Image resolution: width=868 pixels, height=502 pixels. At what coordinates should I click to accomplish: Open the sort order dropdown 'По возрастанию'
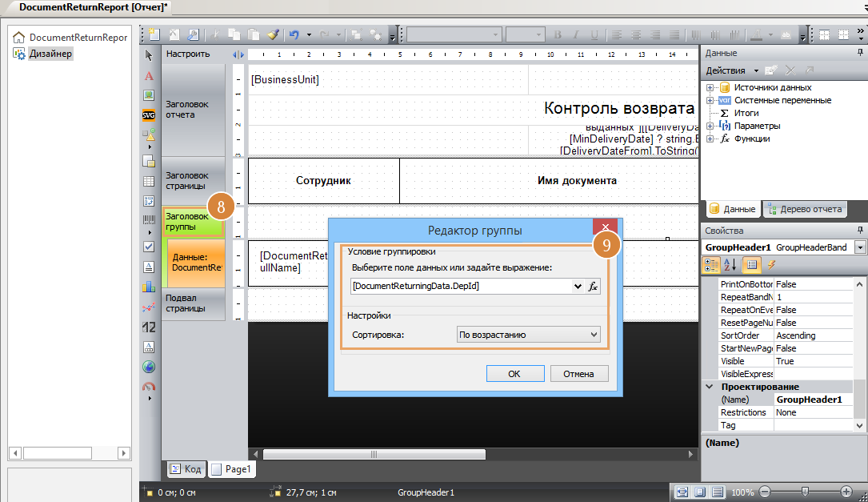click(x=528, y=335)
